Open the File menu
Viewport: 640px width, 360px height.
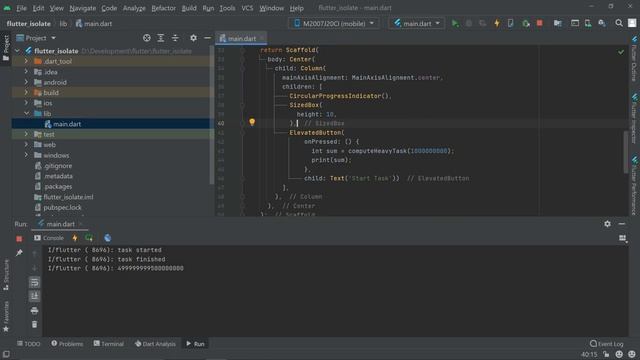click(x=21, y=8)
